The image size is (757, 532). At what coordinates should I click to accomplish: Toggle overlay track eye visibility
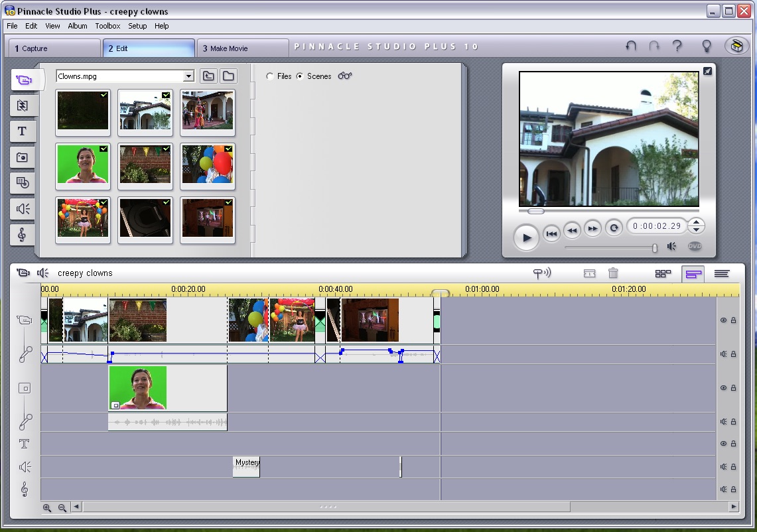click(x=723, y=387)
